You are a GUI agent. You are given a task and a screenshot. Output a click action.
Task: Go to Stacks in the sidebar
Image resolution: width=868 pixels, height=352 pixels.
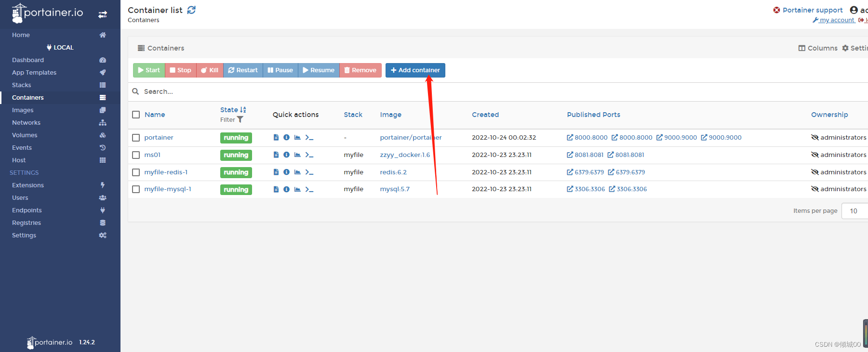click(60, 85)
